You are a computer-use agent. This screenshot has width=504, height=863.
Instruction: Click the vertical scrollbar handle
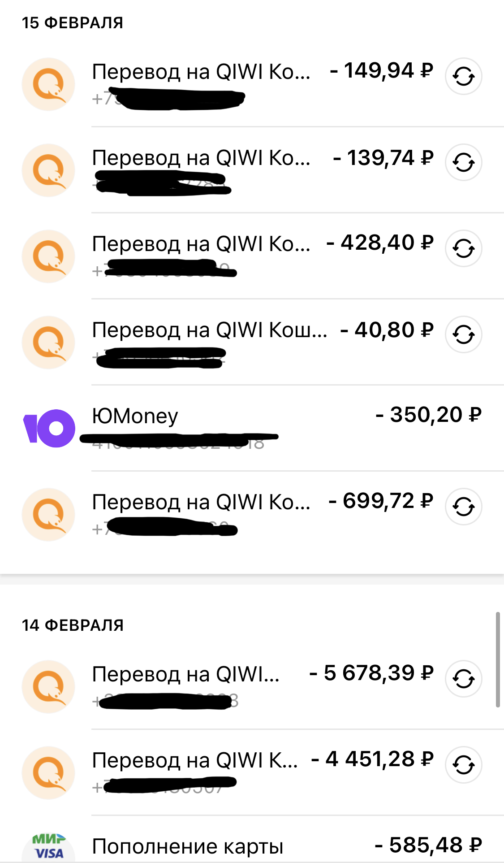(x=498, y=659)
